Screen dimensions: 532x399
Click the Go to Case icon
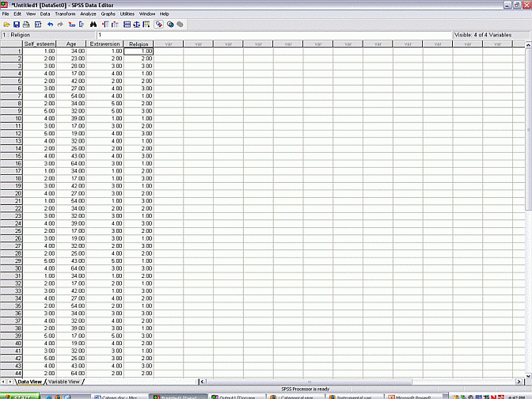(x=72, y=25)
